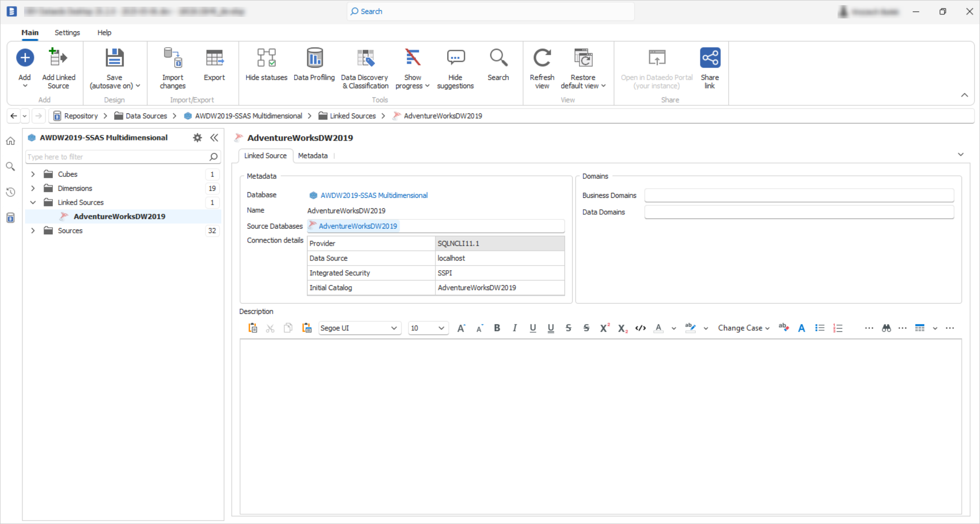Switch to the Metadata tab
980x524 pixels.
(312, 156)
